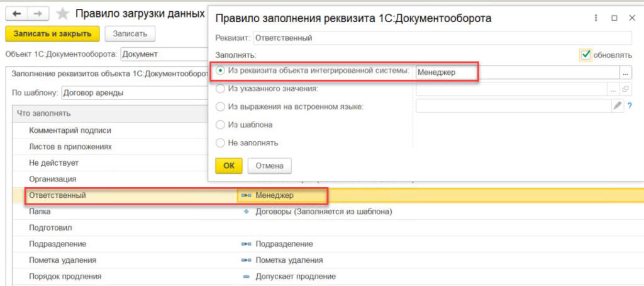Toggle the обновлять checkbox
The height and width of the screenshot is (286, 644).
point(586,54)
